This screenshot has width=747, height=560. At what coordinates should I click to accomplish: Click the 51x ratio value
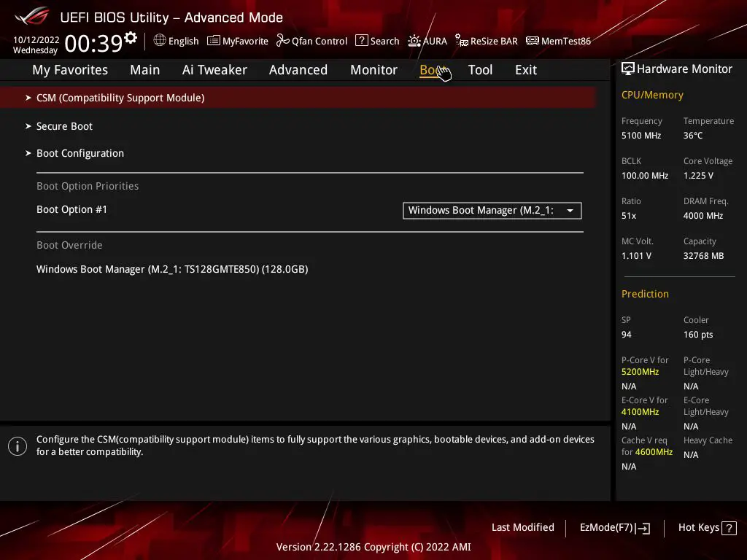(629, 215)
